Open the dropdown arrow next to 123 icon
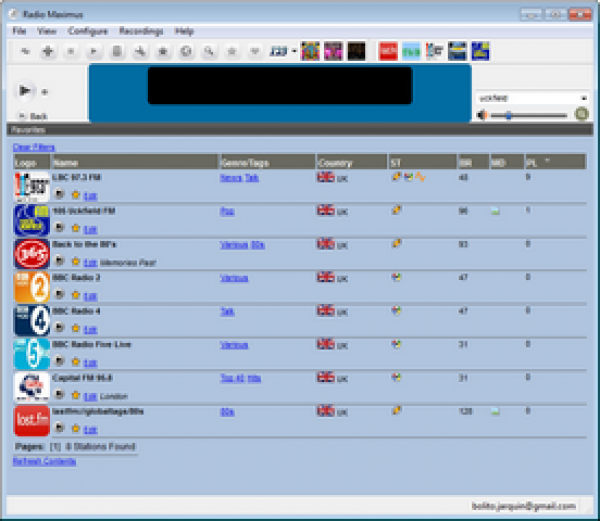The height and width of the screenshot is (521, 600). coord(294,51)
